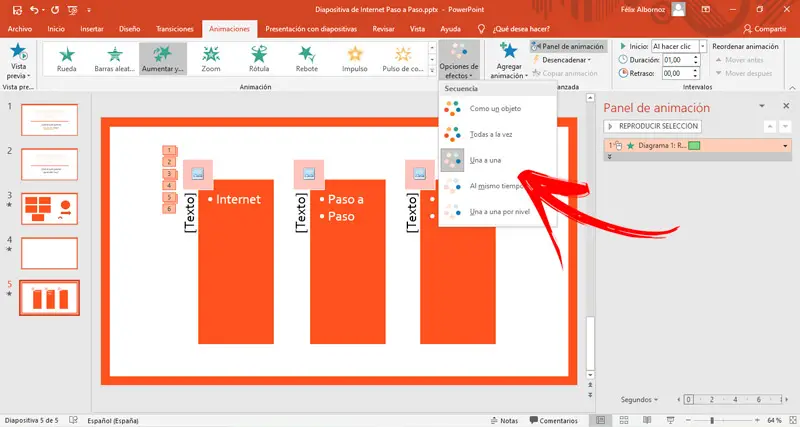
Task: Select slide 2 thumbnail
Action: pyautogui.click(x=49, y=164)
